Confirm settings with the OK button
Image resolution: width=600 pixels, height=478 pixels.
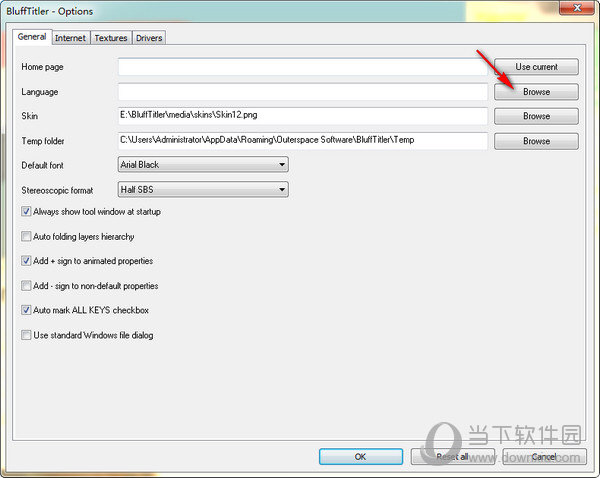360,456
